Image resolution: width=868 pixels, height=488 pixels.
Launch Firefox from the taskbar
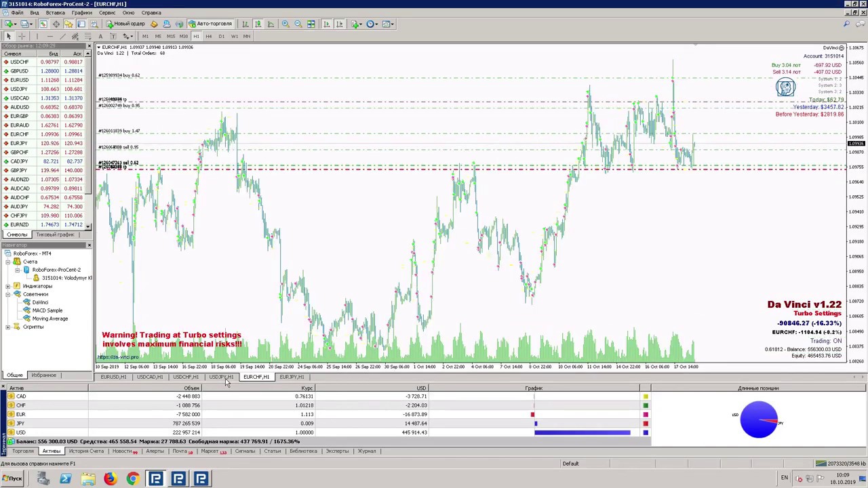110,479
